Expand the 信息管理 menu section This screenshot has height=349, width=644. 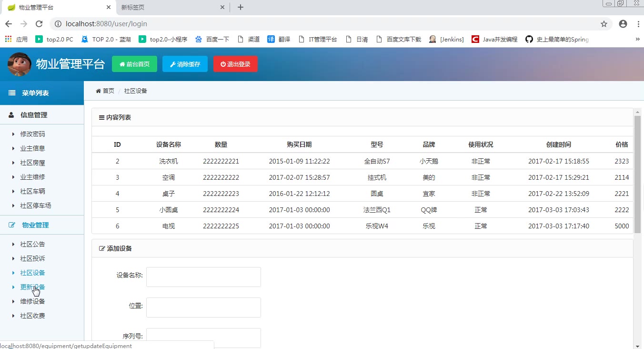point(33,115)
